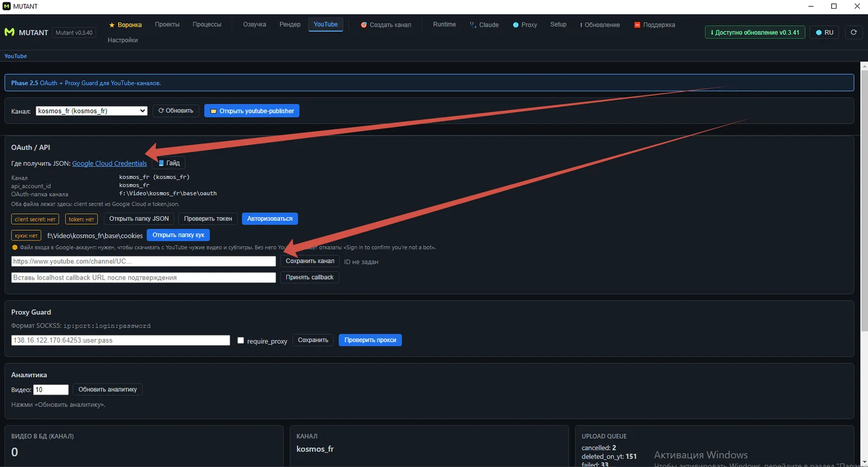Focus the localhost callback URL input field
The image size is (868, 467).
coord(144,277)
